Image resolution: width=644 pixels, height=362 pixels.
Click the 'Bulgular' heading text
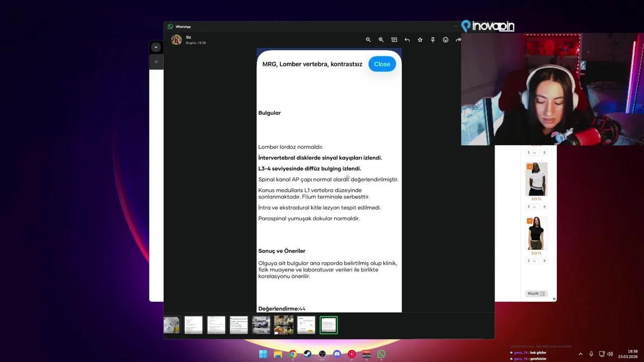[270, 113]
